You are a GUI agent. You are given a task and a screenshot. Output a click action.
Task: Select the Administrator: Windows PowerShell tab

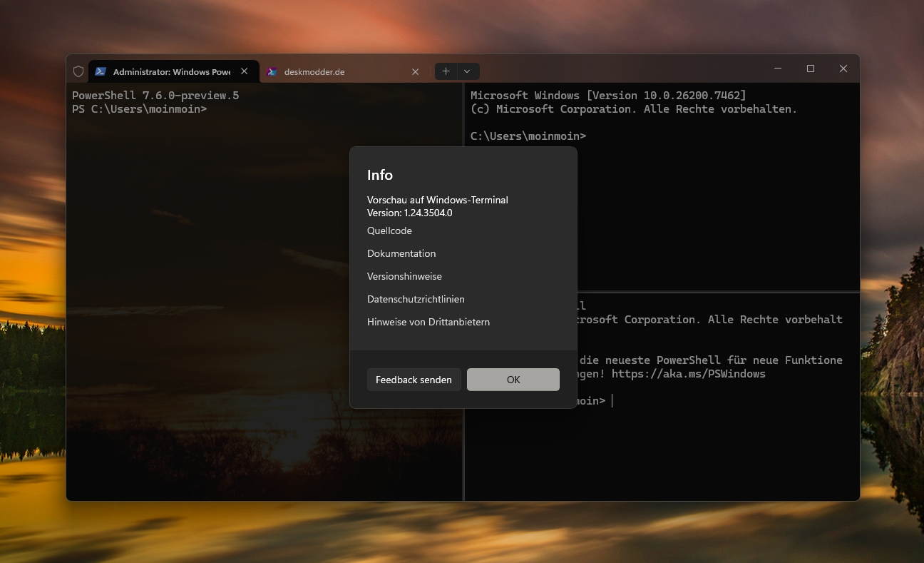click(x=171, y=72)
